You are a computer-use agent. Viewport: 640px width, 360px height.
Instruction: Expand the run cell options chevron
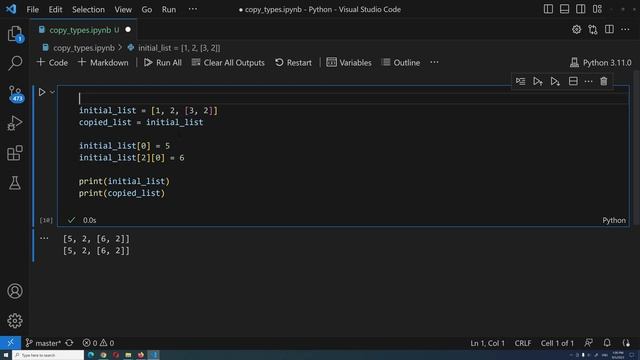pyautogui.click(x=52, y=92)
